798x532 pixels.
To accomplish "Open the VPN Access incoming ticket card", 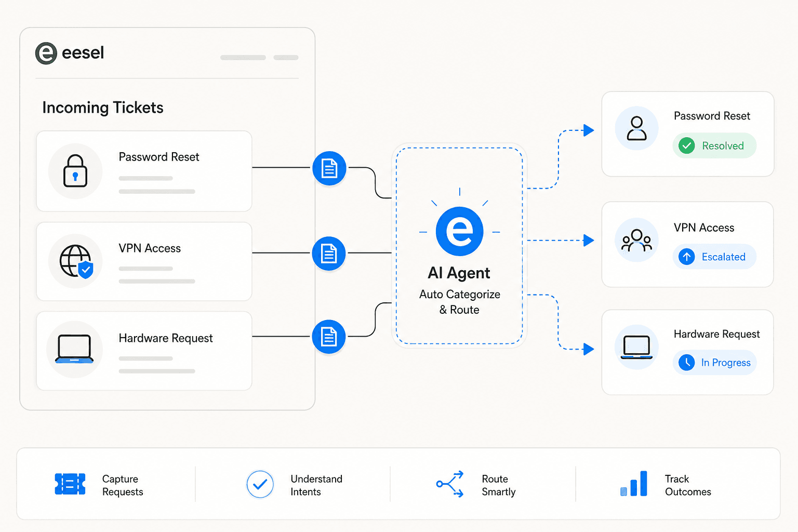I will [x=144, y=262].
